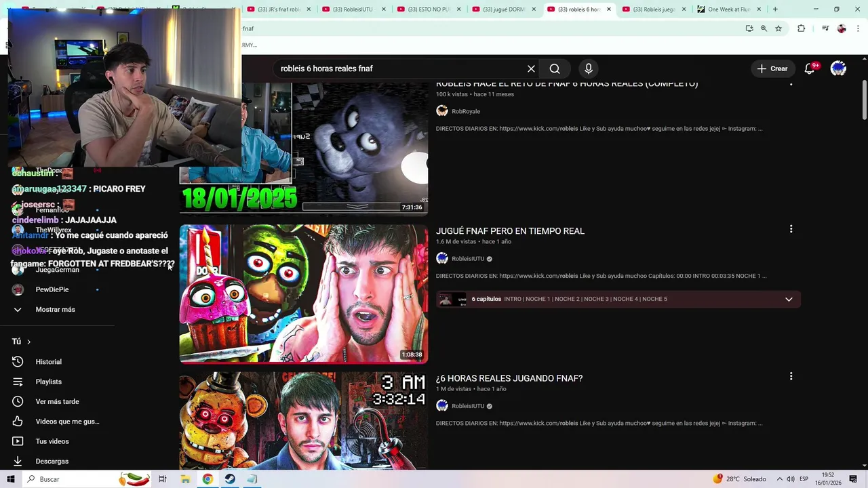Open video title ¿6 HORAS REALES JUGANDO FNAF?
Viewport: 868px width, 488px height.
509,378
